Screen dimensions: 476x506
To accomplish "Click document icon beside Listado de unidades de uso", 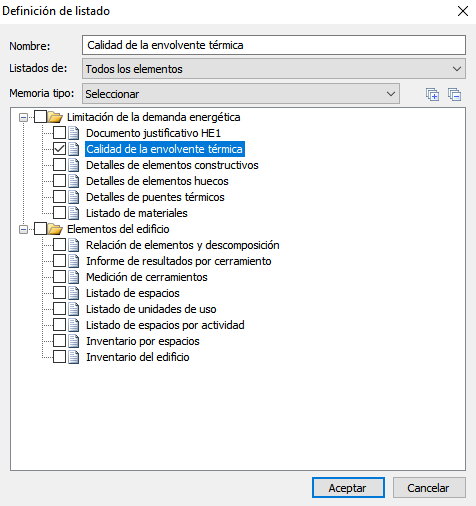I will coord(74,309).
